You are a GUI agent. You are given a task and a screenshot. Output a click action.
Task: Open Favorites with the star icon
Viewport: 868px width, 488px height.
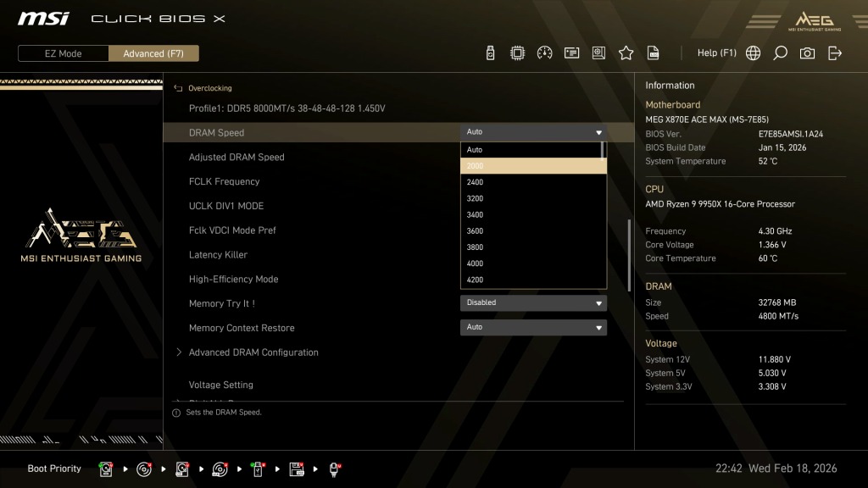point(626,53)
